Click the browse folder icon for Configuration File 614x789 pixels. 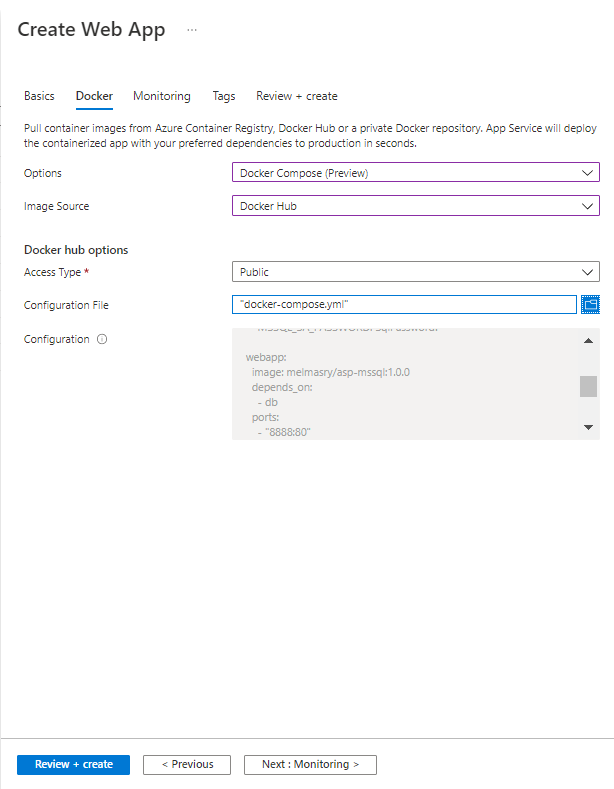coord(590,304)
